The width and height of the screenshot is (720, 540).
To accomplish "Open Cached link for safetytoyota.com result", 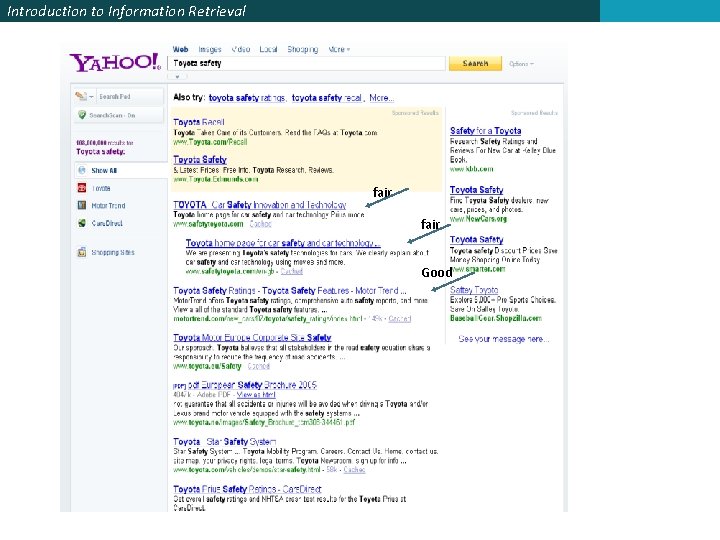I will (x=260, y=224).
